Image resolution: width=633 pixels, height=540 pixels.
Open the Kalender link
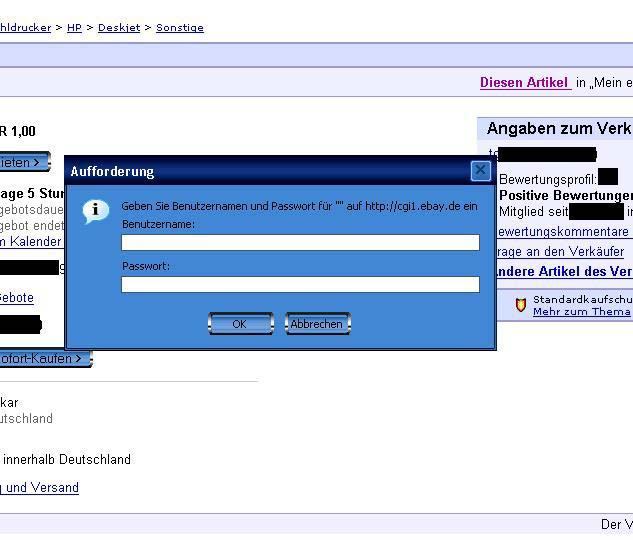(31, 241)
